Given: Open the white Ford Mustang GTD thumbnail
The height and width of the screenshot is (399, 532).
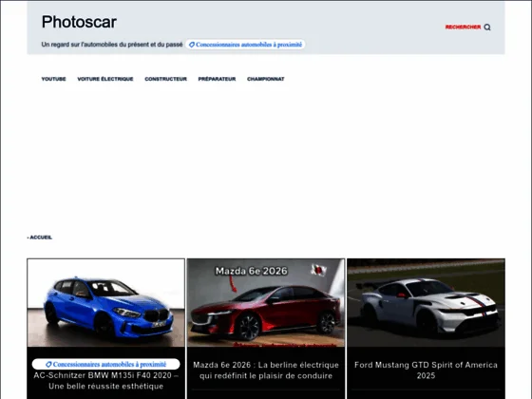Looking at the screenshot, I should click(426, 303).
